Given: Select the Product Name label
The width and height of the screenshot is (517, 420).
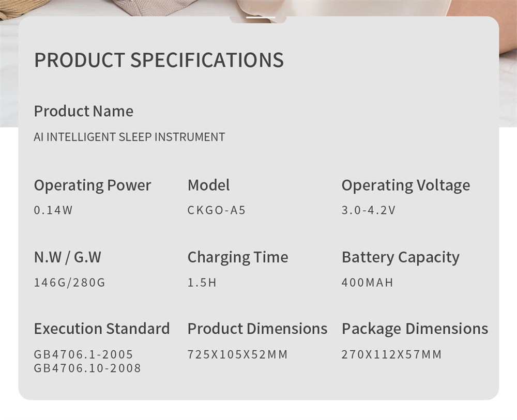Looking at the screenshot, I should tap(83, 111).
